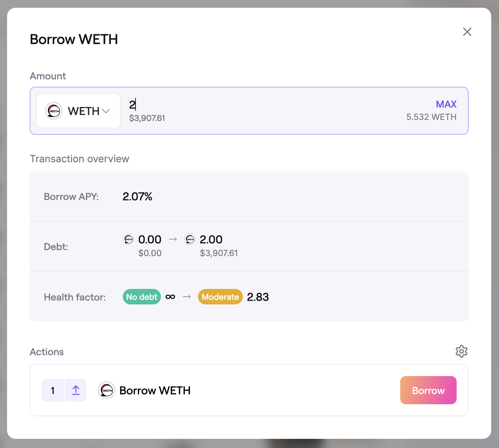Screen dimensions: 499x448
Task: Click the green No debt badge
Action: [142, 297]
